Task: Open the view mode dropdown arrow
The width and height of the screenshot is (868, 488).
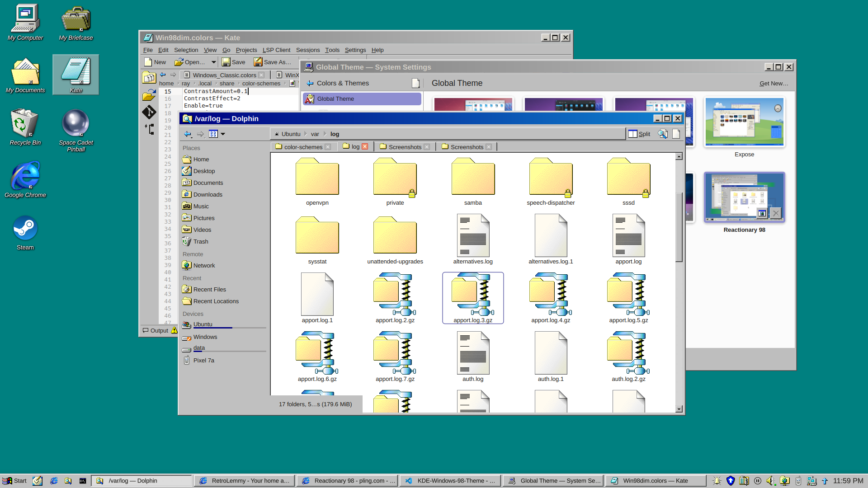Action: point(223,134)
